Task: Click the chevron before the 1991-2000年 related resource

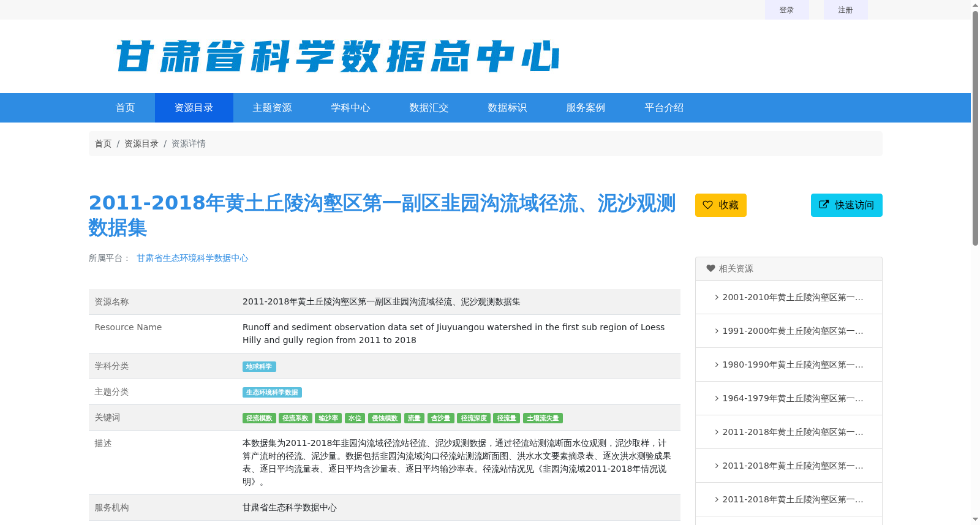Action: [717, 331]
